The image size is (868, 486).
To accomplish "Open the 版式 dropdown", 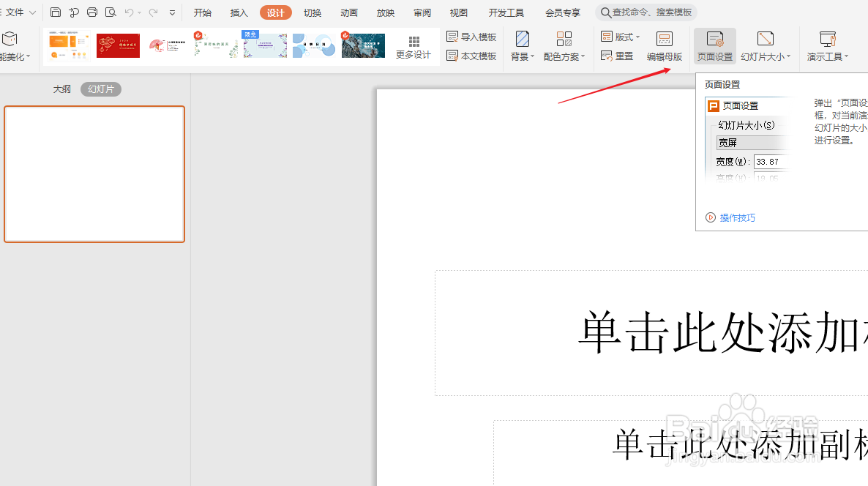I will [620, 37].
